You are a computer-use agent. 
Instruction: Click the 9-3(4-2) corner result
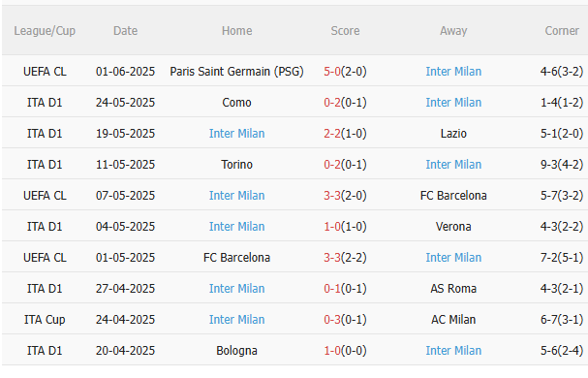(x=562, y=165)
